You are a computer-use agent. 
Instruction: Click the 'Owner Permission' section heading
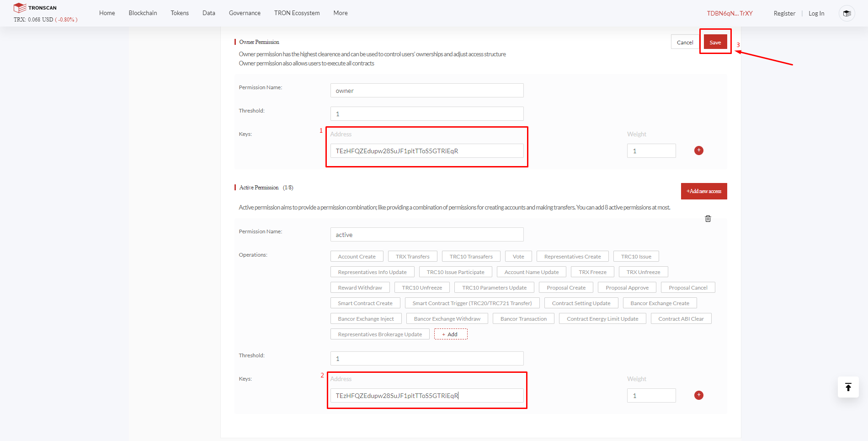coord(259,42)
